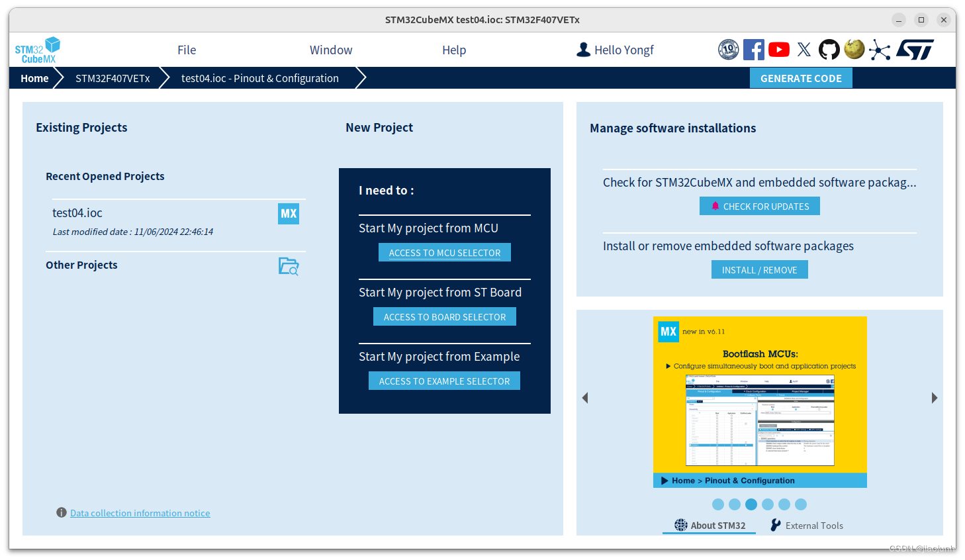This screenshot has height=560, width=965.
Task: Click the last modified date text
Action: (133, 232)
